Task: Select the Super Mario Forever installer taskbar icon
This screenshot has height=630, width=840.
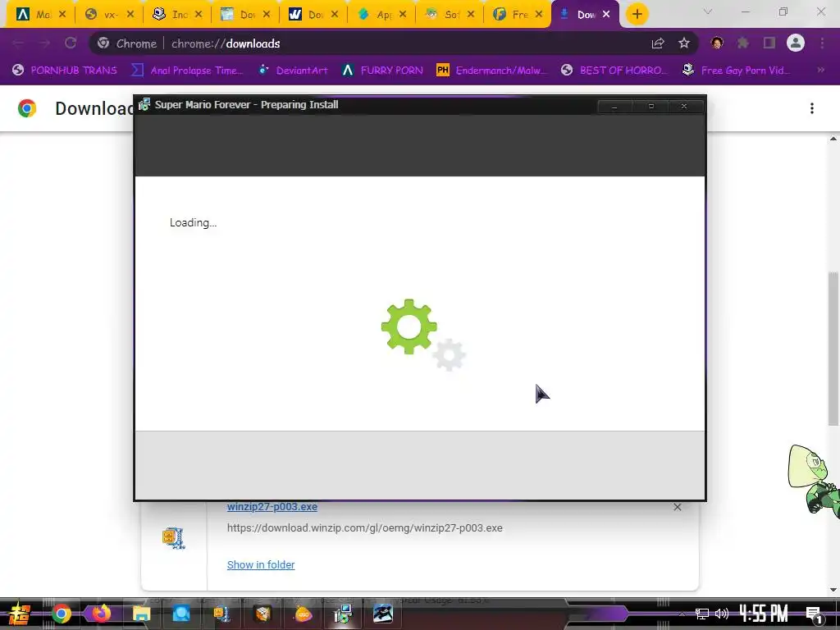Action: pyautogui.click(x=343, y=614)
